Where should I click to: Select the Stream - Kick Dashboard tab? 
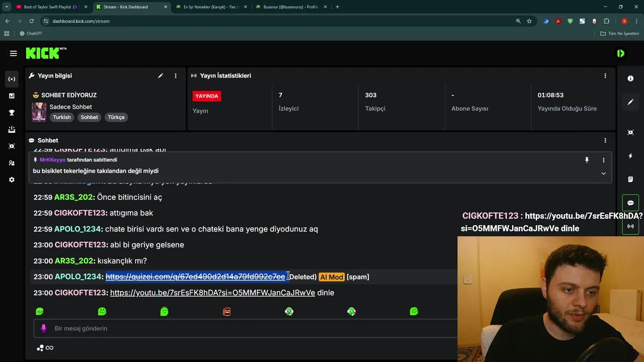tap(127, 7)
